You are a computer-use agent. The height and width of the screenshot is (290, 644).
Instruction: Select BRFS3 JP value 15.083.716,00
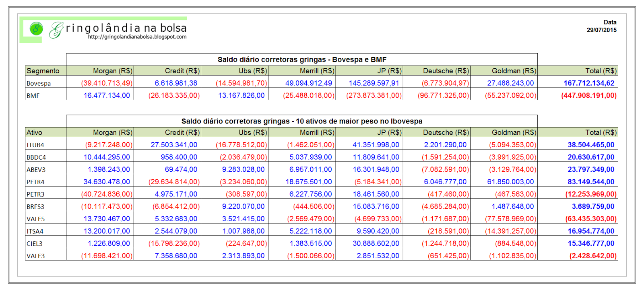tap(376, 207)
